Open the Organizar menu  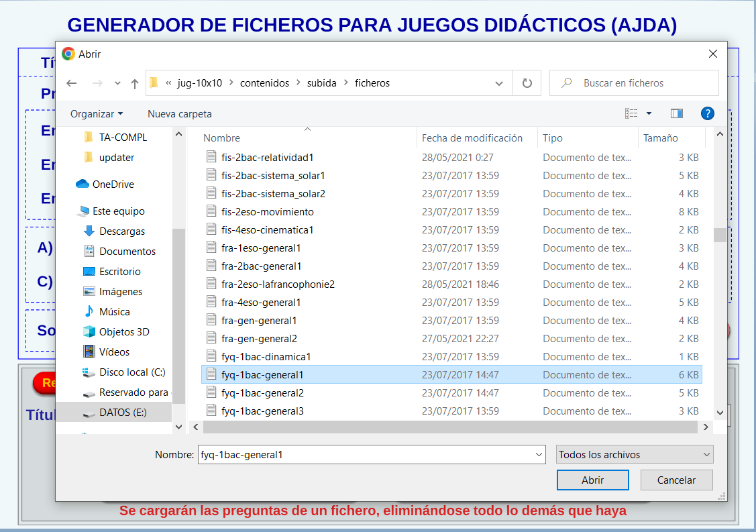pyautogui.click(x=97, y=113)
